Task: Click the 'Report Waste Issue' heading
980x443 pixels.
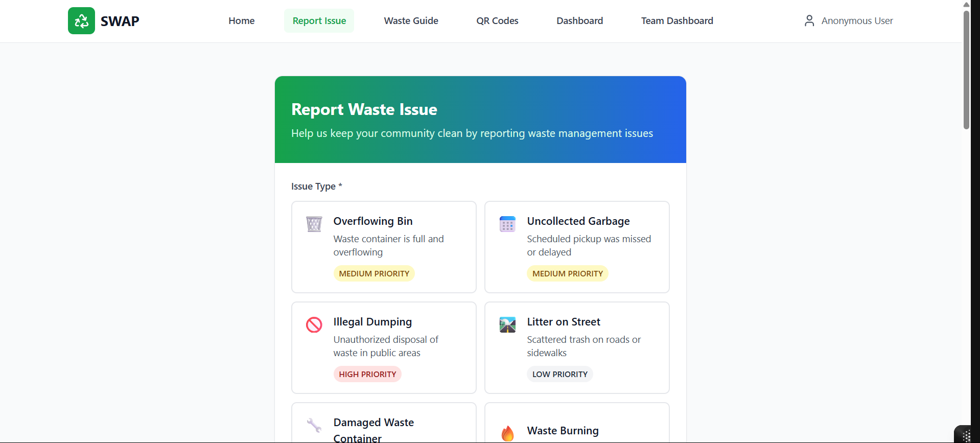Action: [364, 109]
